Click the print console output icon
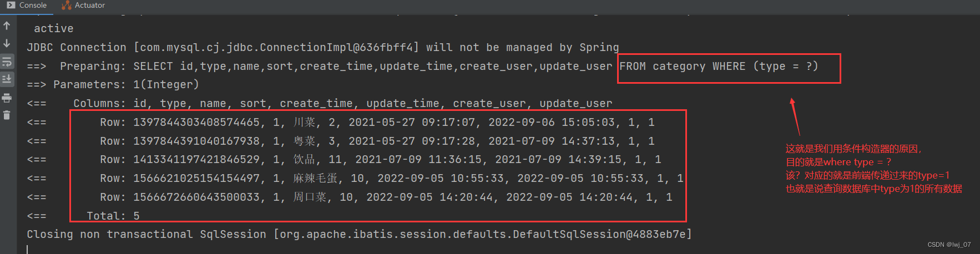The image size is (980, 254). pos(7,98)
